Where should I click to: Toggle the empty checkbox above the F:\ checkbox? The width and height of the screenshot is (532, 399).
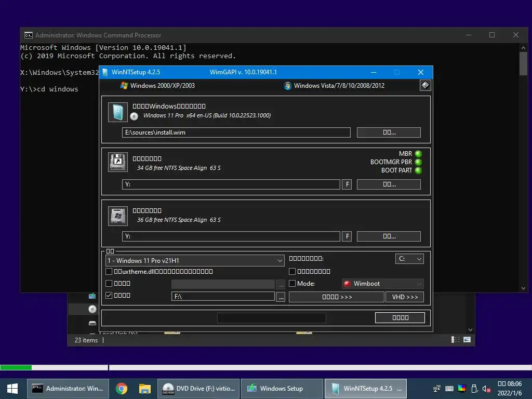109,283
